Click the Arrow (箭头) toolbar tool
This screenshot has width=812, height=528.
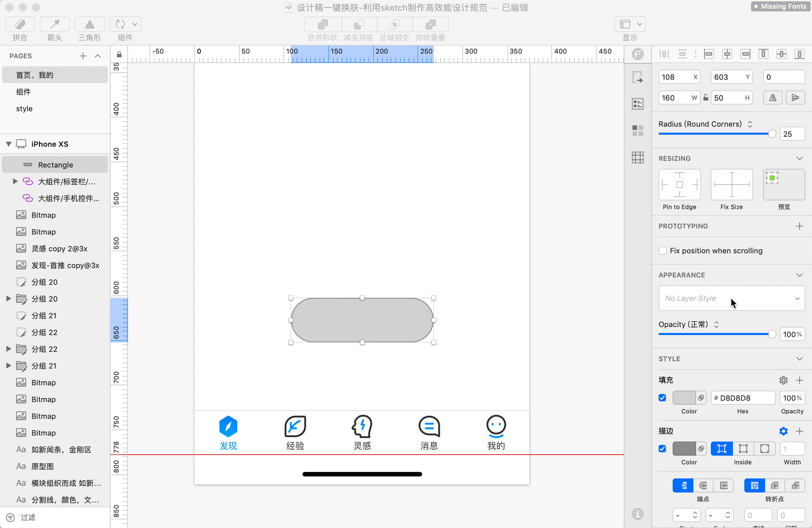(x=55, y=24)
